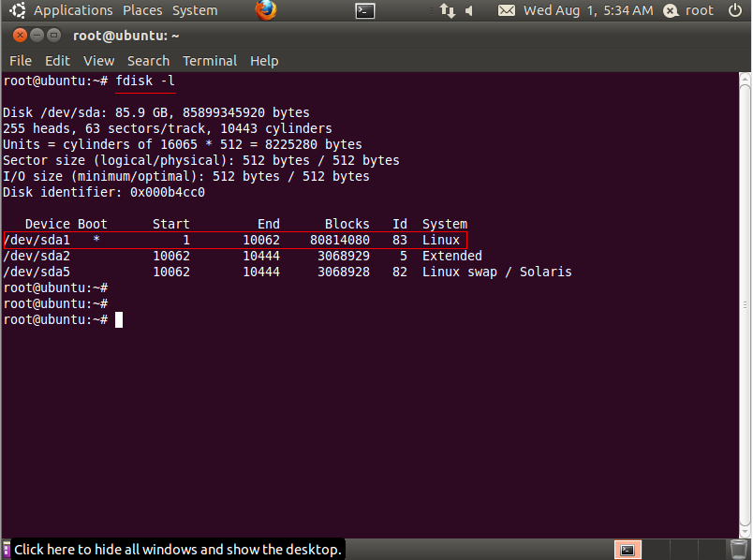Click the /dev/sda2 device entry
The height and width of the screenshot is (560, 753).
[37, 256]
